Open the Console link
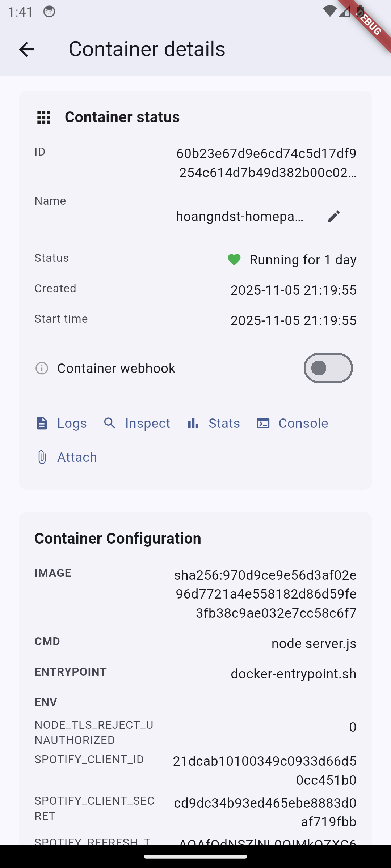The width and height of the screenshot is (391, 868). [x=303, y=423]
